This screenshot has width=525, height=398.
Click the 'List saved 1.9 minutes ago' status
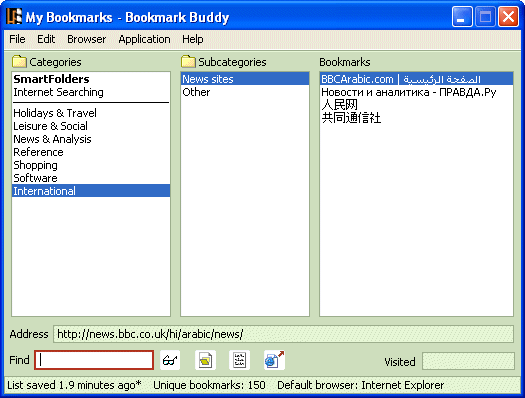click(74, 385)
